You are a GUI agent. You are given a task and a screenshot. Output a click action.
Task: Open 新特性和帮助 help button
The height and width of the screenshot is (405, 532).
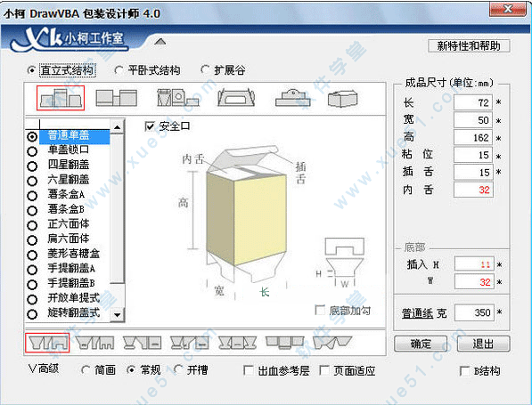(x=469, y=45)
